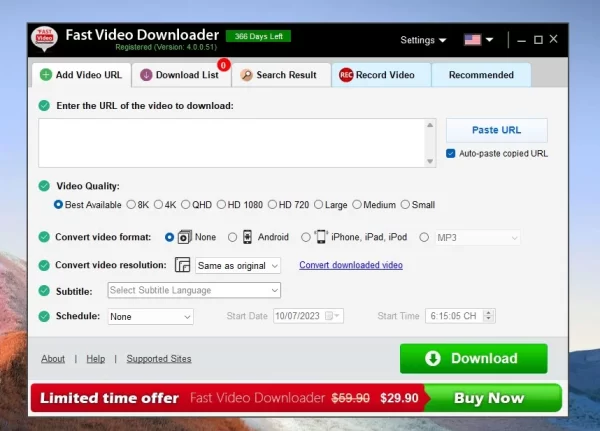
Task: Click the purple download icon on Download List tab
Action: (x=146, y=75)
